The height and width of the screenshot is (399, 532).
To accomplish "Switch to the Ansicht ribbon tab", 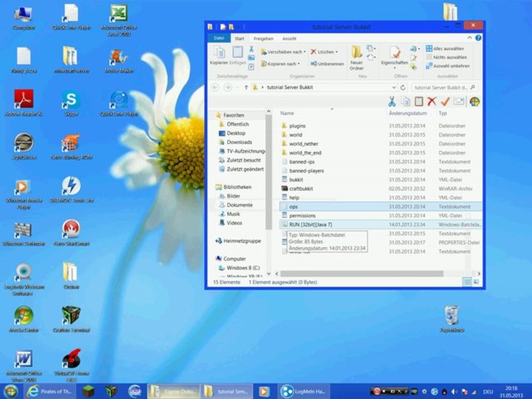I will [x=289, y=39].
